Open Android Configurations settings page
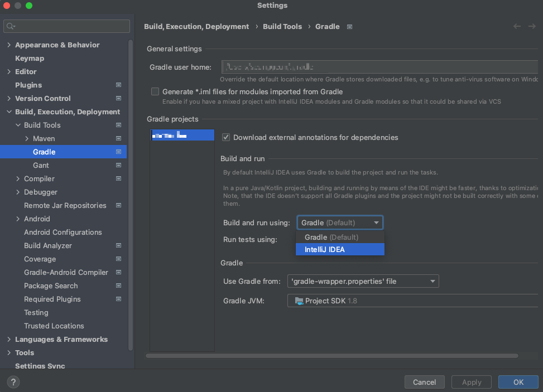 coord(63,232)
